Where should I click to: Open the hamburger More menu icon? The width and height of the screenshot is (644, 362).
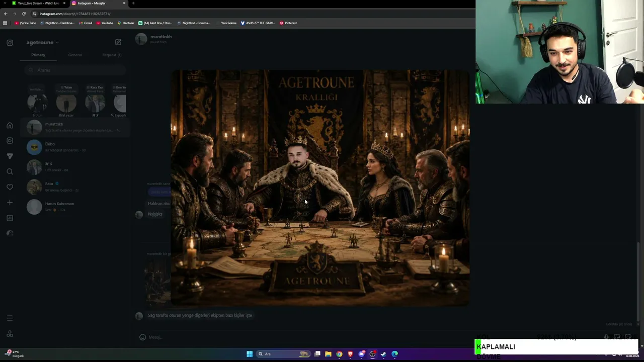click(10, 318)
